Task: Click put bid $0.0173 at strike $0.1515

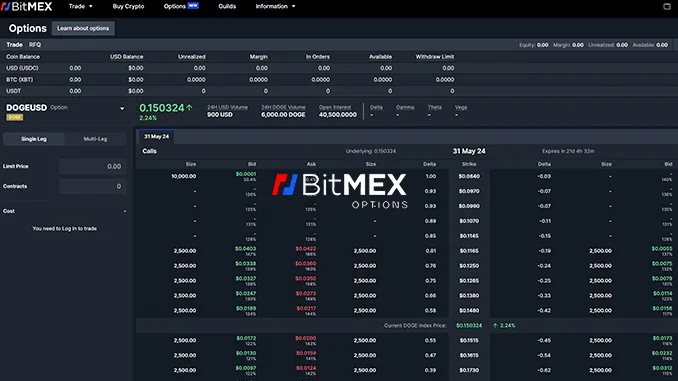Action: (662, 338)
